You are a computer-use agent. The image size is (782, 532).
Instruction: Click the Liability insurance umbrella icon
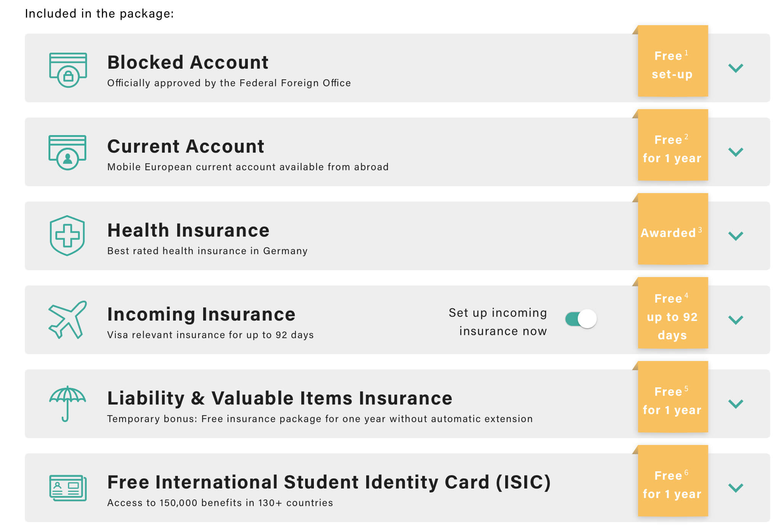pyautogui.click(x=68, y=403)
